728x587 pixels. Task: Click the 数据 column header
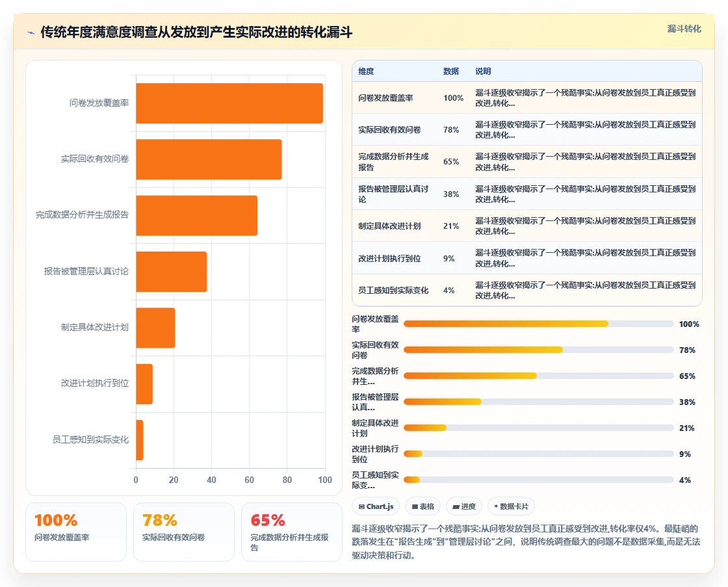click(451, 71)
